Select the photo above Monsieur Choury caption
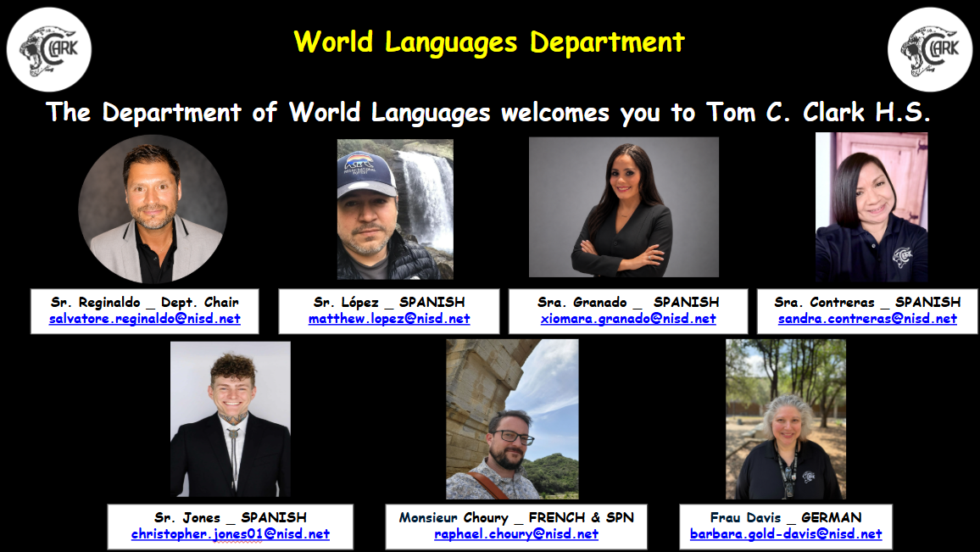 pos(512,419)
